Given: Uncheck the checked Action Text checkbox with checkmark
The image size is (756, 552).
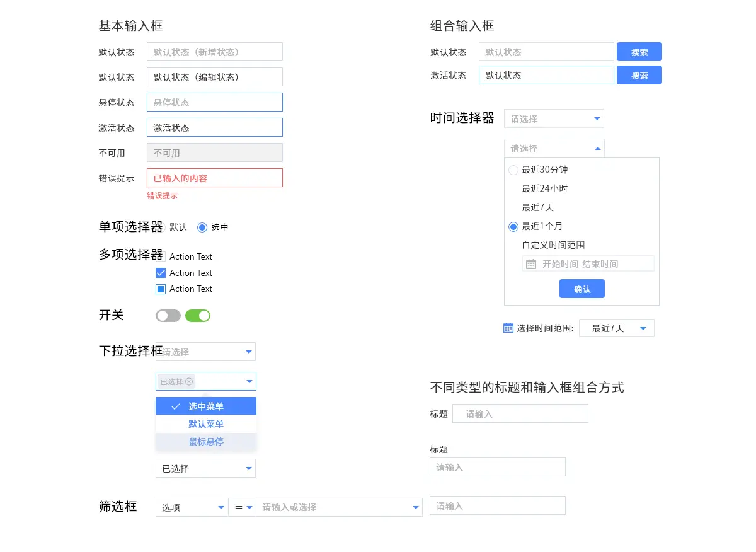Looking at the screenshot, I should click(161, 273).
